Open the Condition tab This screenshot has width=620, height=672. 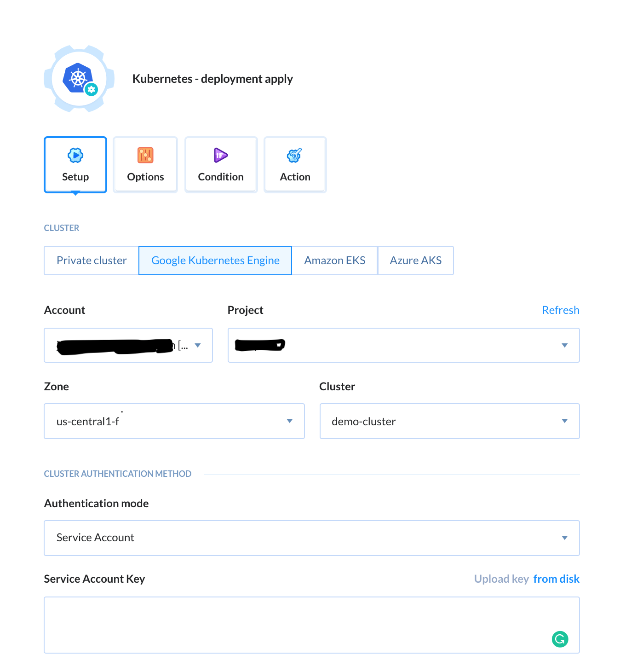tap(221, 165)
